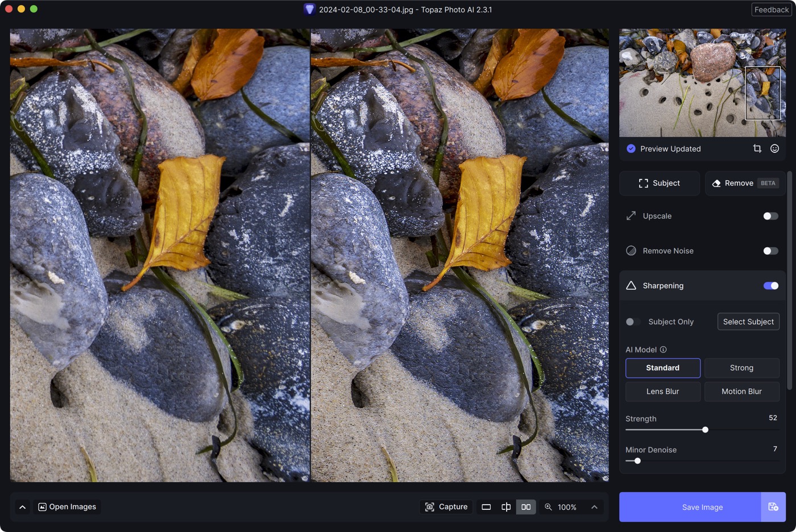Click the Upscale arrow icon
796x532 pixels.
click(x=631, y=216)
